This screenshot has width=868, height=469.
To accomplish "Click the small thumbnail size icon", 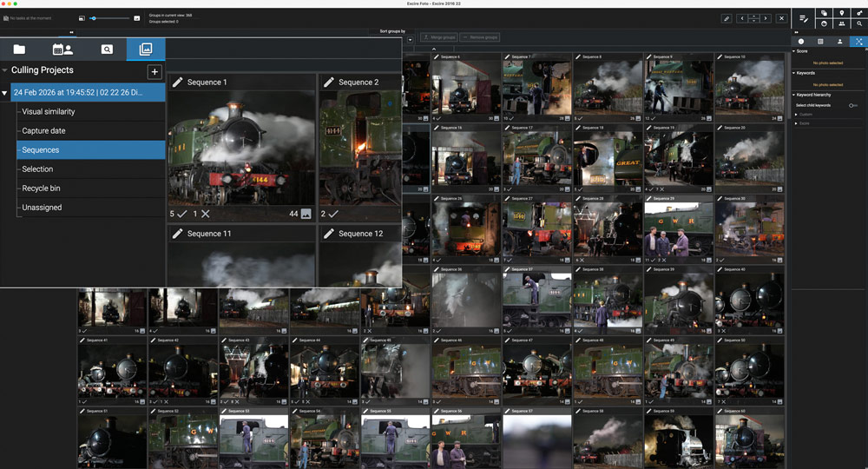I will click(82, 18).
